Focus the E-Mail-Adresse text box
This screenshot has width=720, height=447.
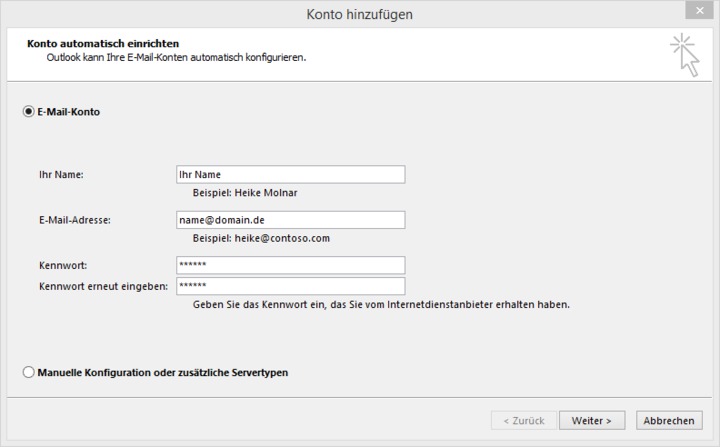click(x=291, y=220)
